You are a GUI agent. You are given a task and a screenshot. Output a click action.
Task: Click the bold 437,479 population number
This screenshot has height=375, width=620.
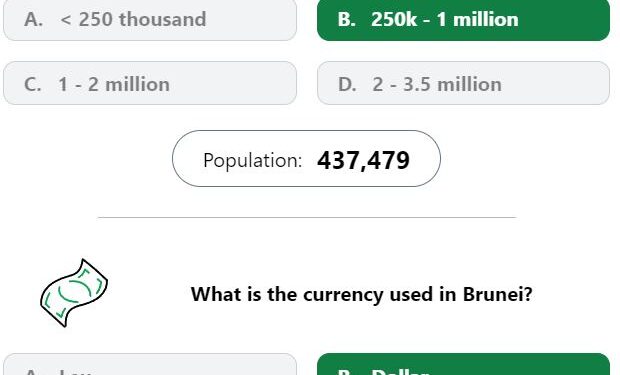click(363, 160)
